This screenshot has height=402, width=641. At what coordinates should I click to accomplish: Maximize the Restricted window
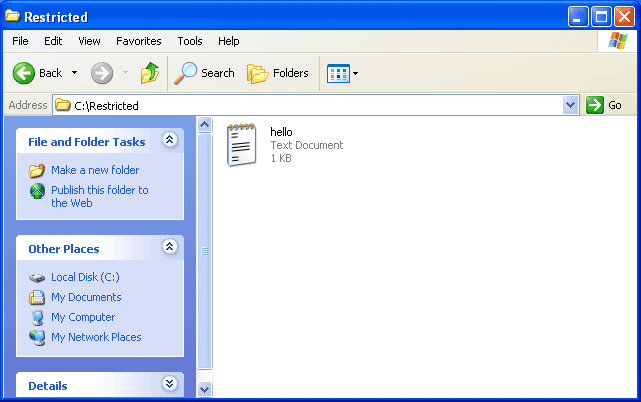coord(601,17)
